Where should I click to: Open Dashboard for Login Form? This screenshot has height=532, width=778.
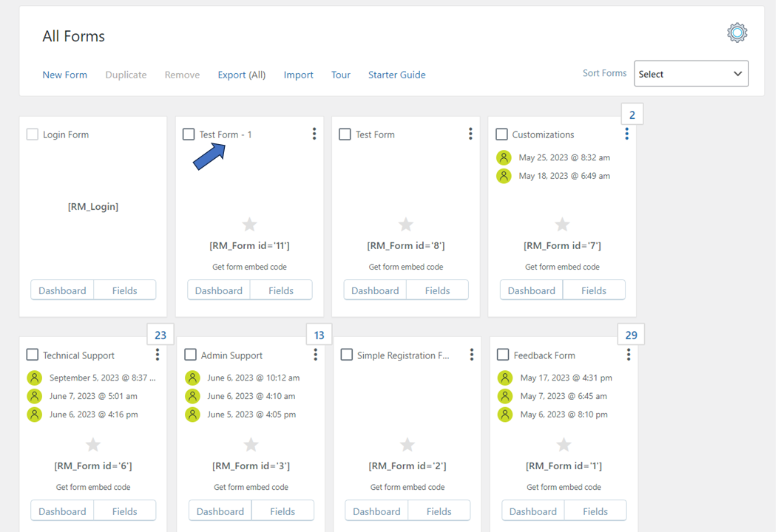[63, 290]
